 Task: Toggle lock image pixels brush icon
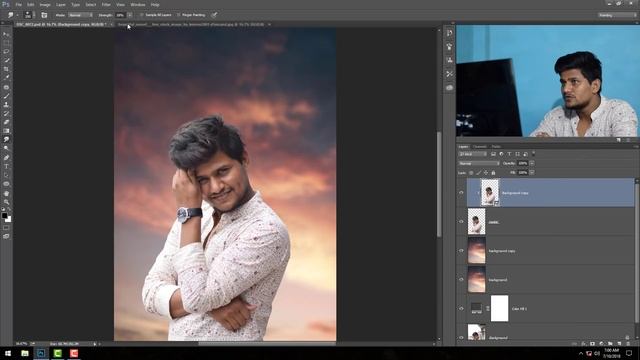[478, 173]
